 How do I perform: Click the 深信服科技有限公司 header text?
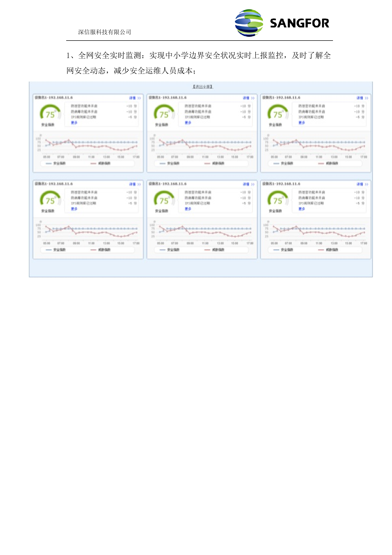coord(104,32)
